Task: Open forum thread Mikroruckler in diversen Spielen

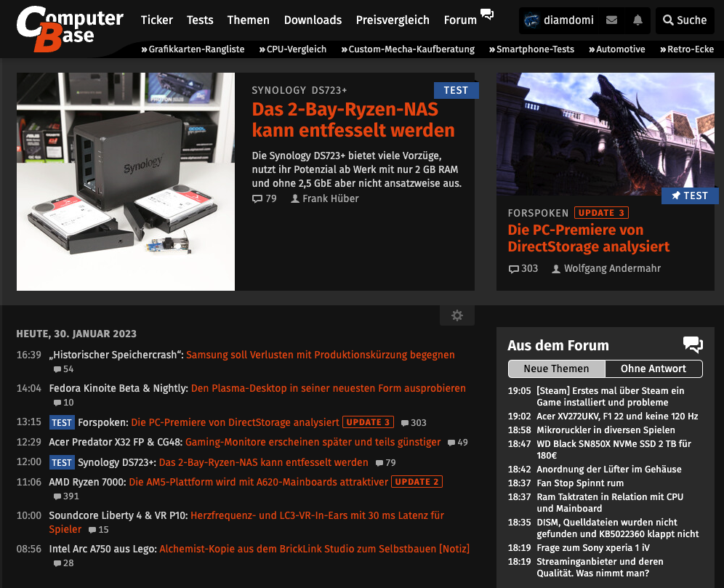Action: coord(606,430)
